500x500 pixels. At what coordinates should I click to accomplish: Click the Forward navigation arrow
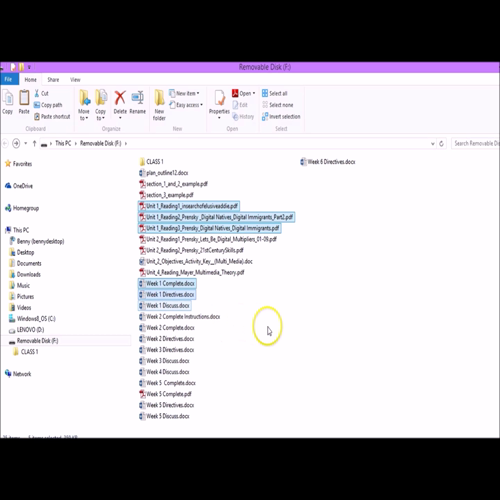point(16,143)
